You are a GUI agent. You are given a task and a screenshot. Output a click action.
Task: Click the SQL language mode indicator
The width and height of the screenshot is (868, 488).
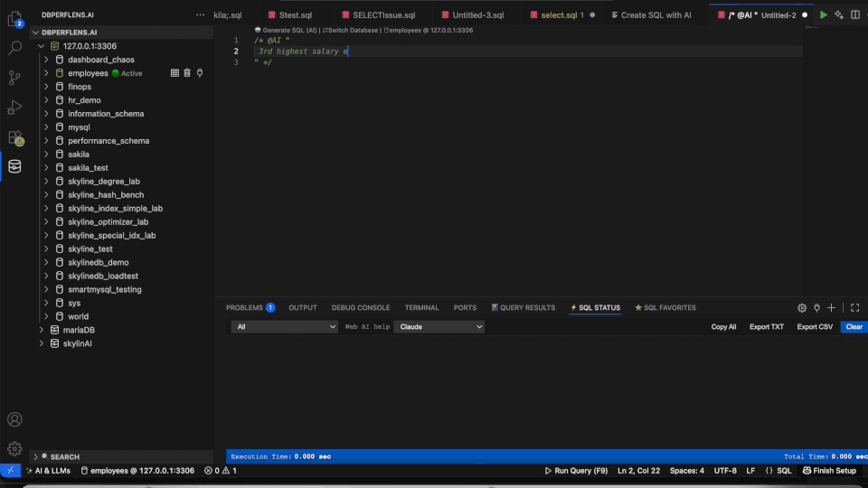[784, 471]
